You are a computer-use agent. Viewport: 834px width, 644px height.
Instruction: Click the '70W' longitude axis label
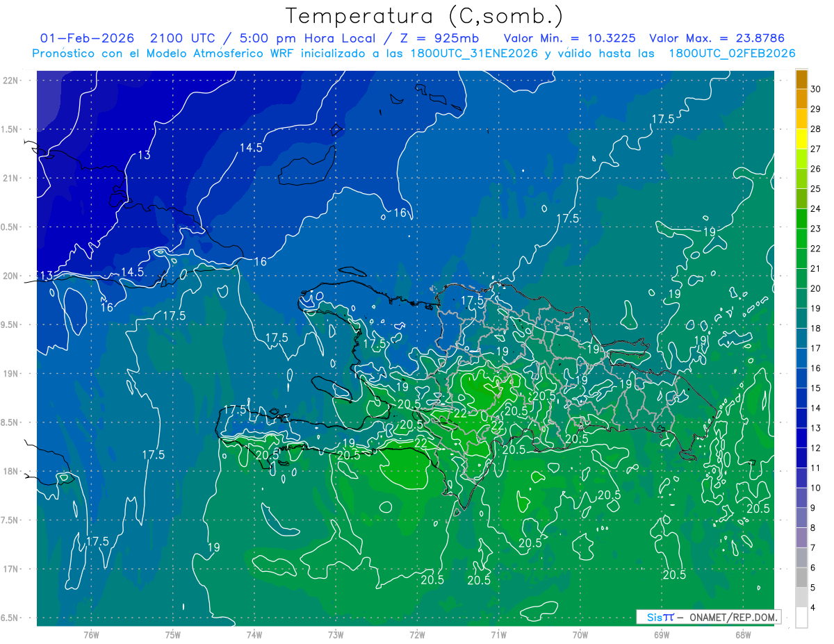pyautogui.click(x=580, y=634)
